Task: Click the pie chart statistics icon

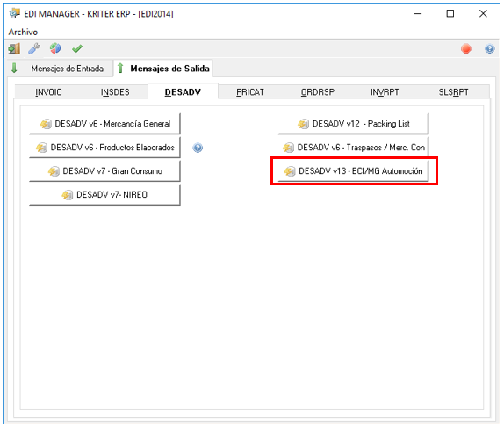Action: click(55, 48)
